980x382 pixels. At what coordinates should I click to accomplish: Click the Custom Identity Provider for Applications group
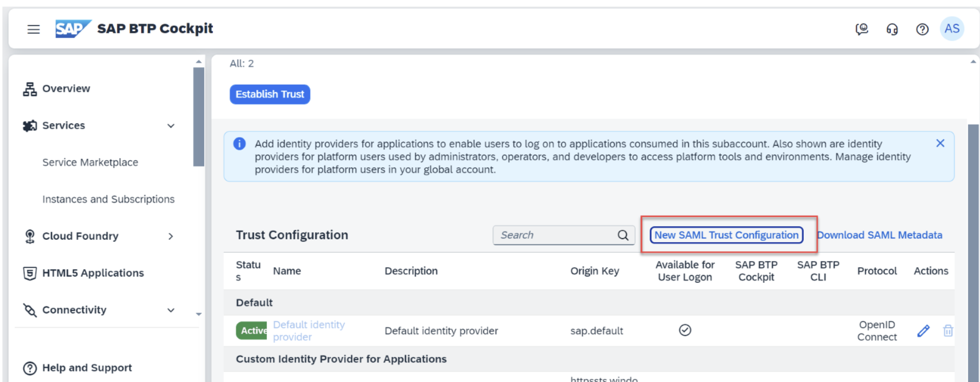(x=341, y=359)
